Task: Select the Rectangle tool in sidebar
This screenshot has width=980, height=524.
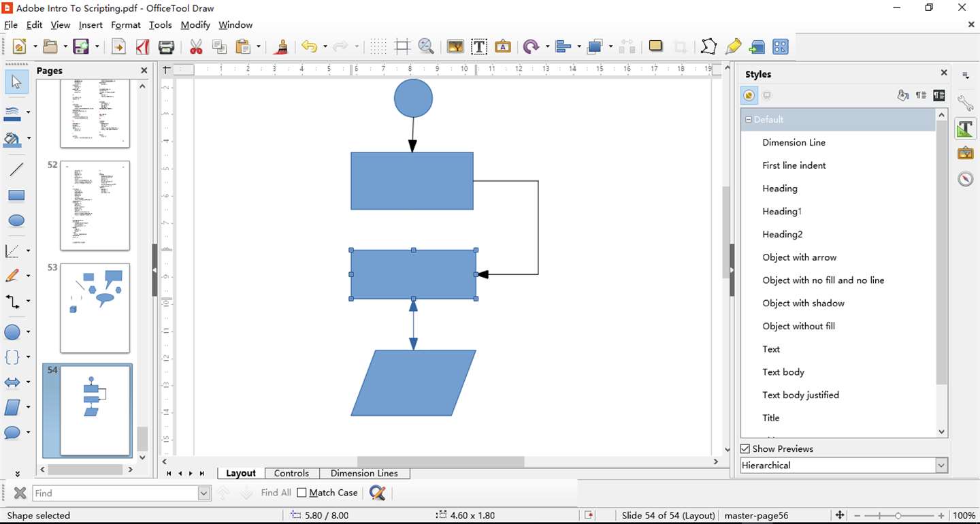Action: (16, 195)
